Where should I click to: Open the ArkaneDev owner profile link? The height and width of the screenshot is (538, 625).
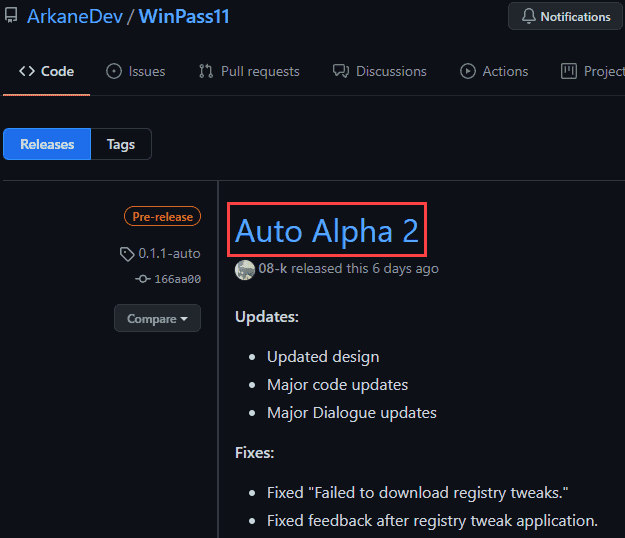[71, 17]
